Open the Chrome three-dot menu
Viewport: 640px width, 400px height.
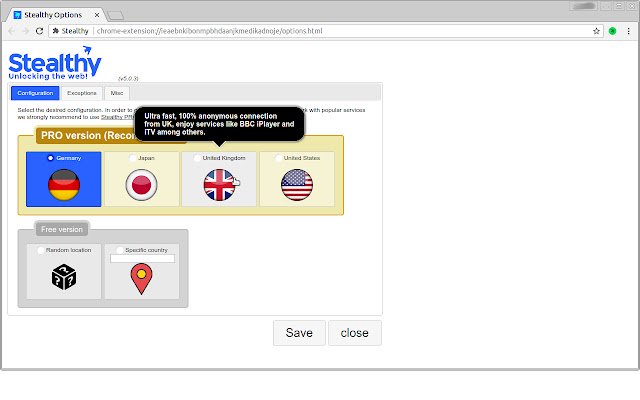click(629, 31)
